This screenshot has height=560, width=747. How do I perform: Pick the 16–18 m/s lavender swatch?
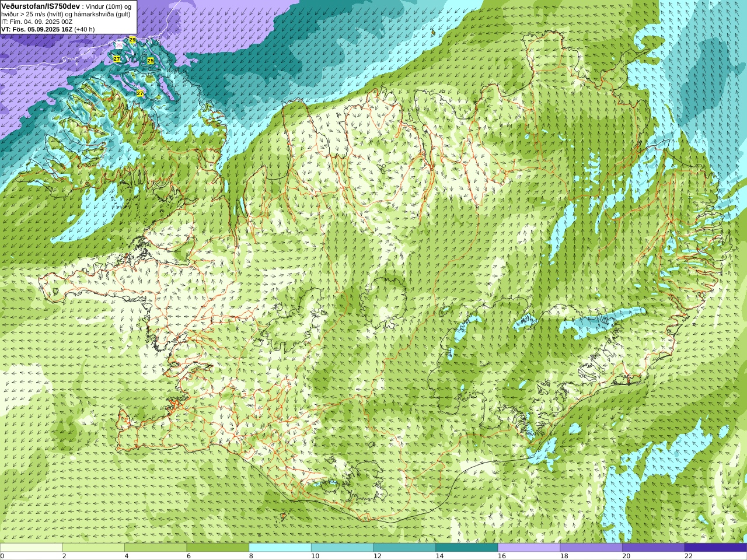[x=529, y=548]
